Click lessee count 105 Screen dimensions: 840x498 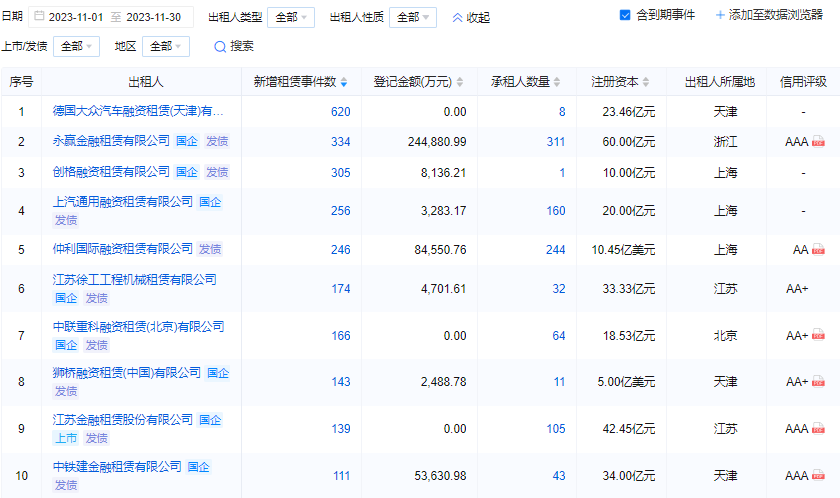(x=556, y=429)
